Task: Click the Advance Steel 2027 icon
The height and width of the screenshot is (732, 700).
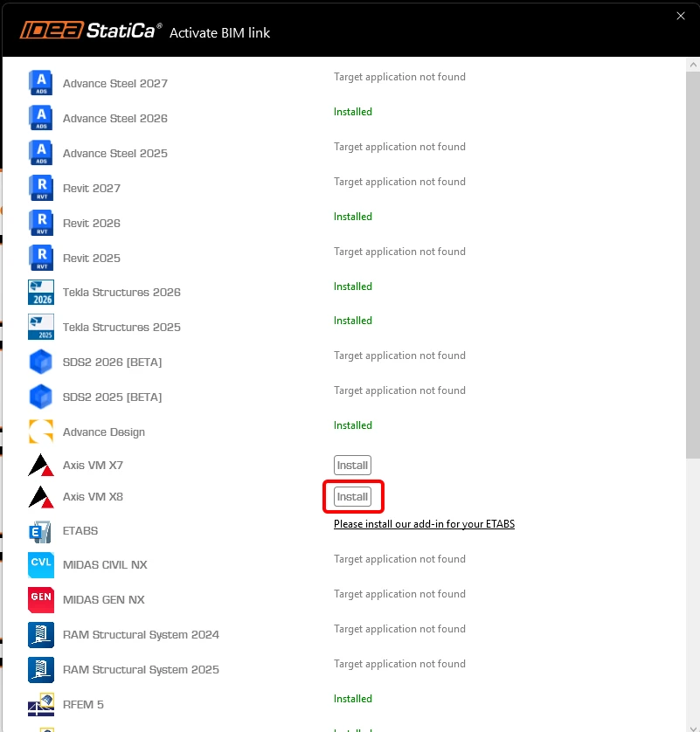Action: (41, 83)
